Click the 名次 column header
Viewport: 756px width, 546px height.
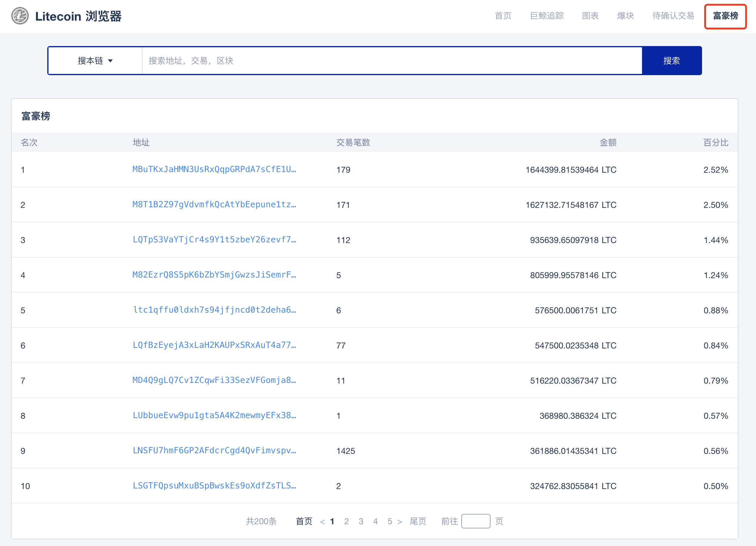pyautogui.click(x=29, y=143)
